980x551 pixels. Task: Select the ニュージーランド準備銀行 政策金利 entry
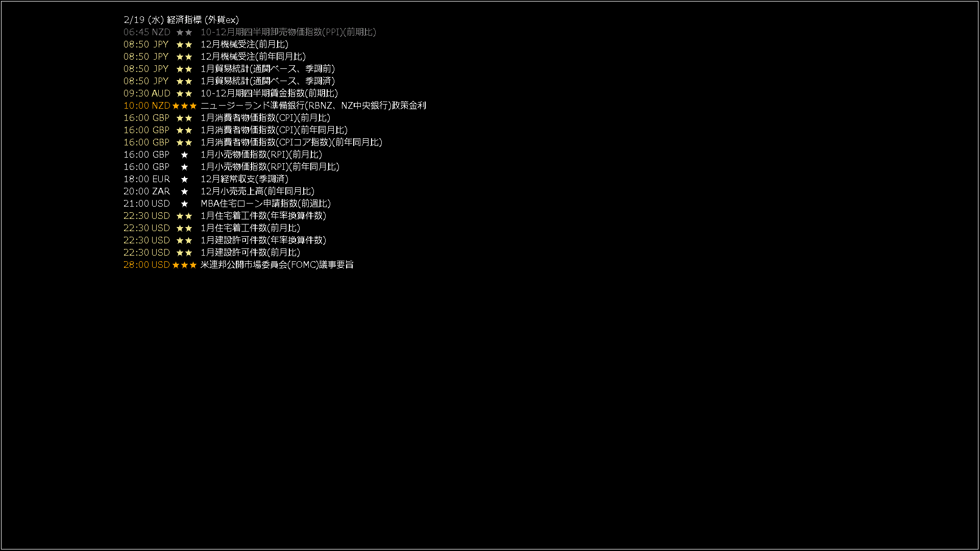click(313, 106)
